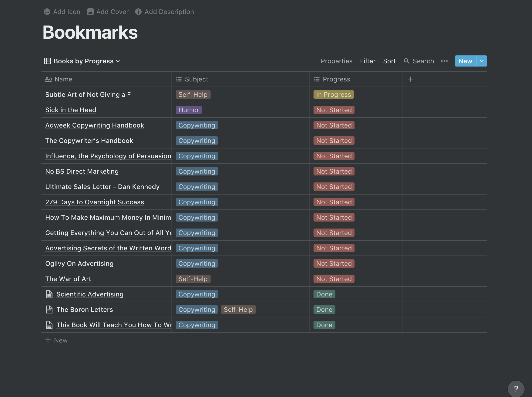Add a new row at table bottom

tap(57, 340)
